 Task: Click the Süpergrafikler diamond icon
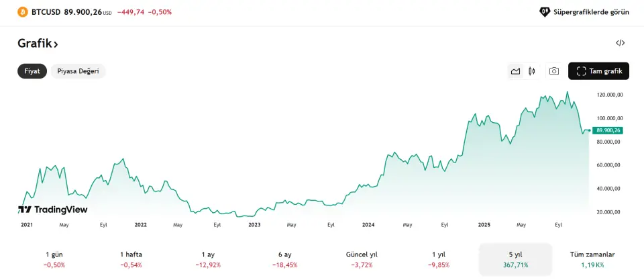(x=545, y=12)
